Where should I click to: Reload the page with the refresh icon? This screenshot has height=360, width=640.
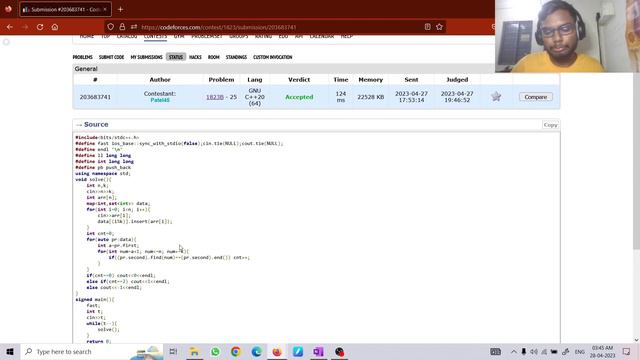(x=40, y=27)
